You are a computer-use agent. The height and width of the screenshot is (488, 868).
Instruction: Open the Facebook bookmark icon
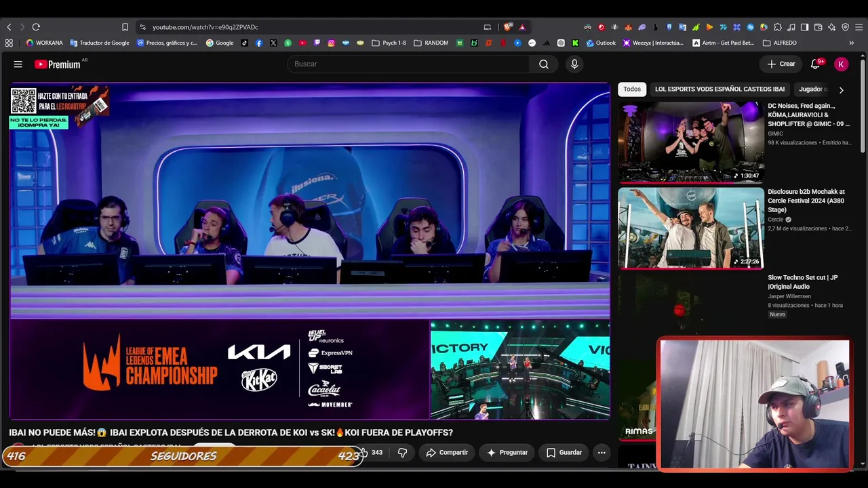tap(259, 43)
